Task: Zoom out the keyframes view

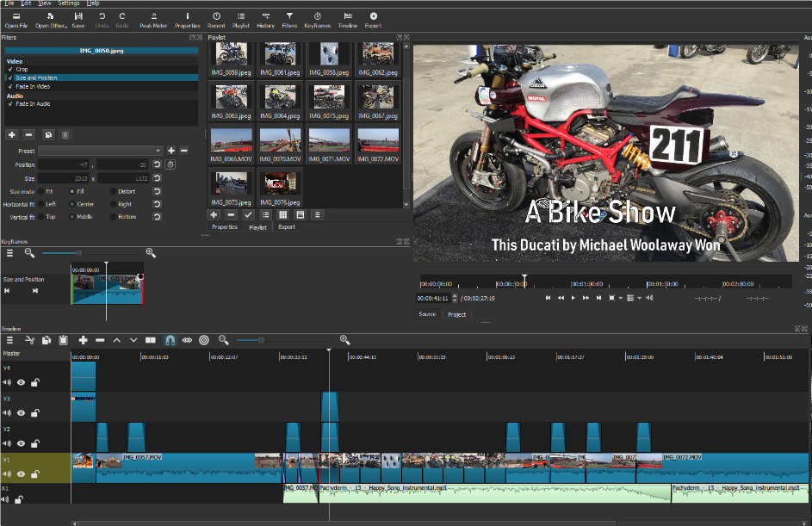Action: 29,252
